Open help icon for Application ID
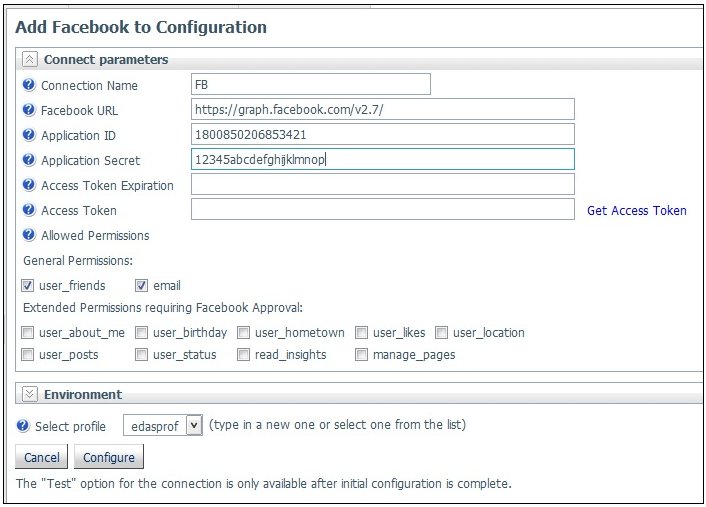706x507 pixels. [x=29, y=135]
